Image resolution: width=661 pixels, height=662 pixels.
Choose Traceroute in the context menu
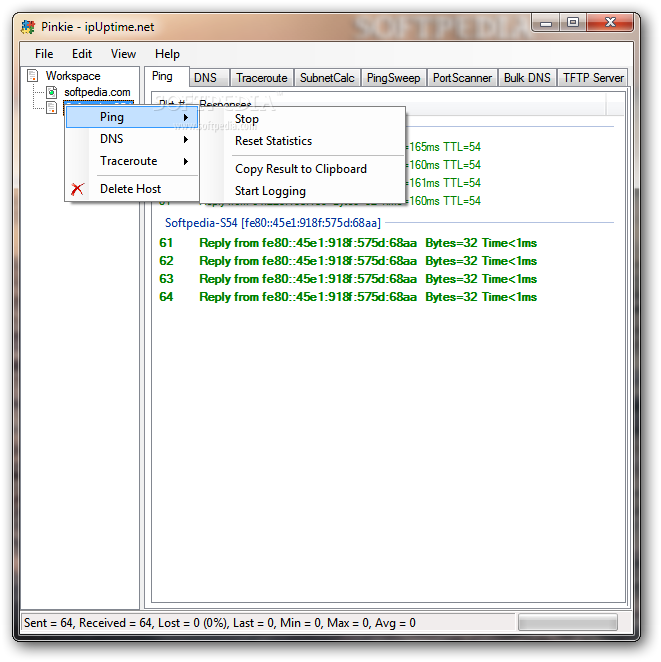pyautogui.click(x=132, y=161)
